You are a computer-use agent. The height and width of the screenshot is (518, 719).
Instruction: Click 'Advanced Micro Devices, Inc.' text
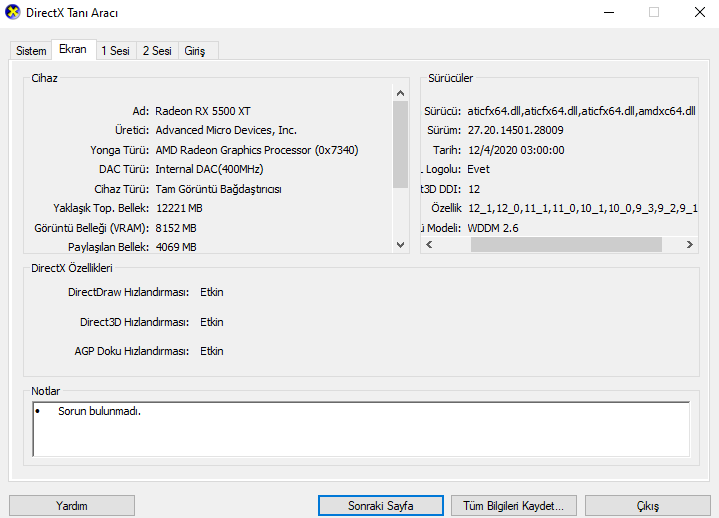coord(226,130)
